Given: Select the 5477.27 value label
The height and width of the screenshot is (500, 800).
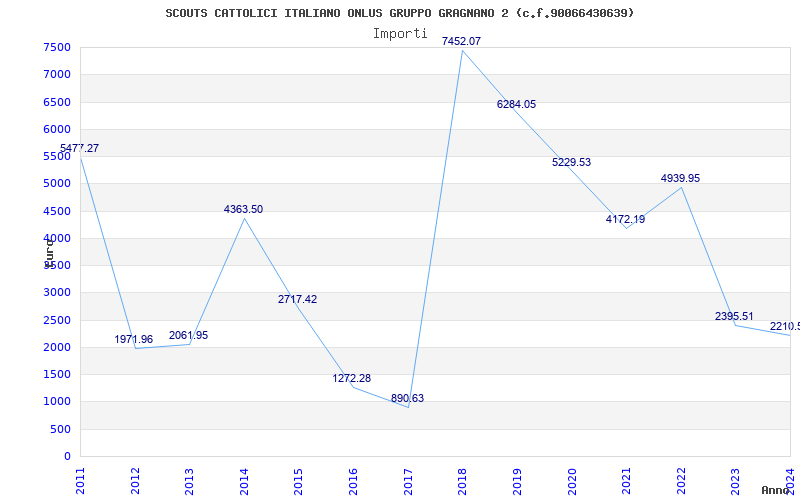Looking at the screenshot, I should click(x=80, y=148).
